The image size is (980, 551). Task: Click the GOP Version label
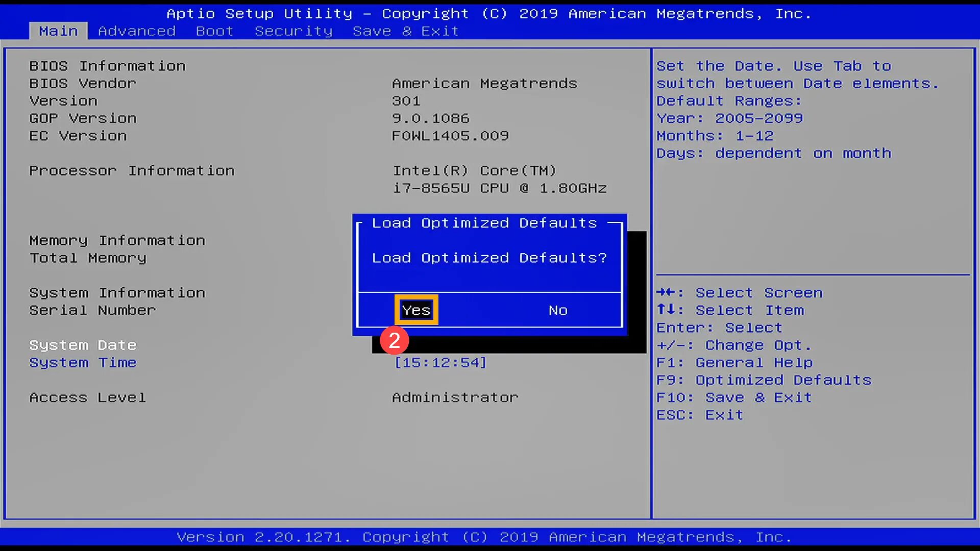pos(83,118)
